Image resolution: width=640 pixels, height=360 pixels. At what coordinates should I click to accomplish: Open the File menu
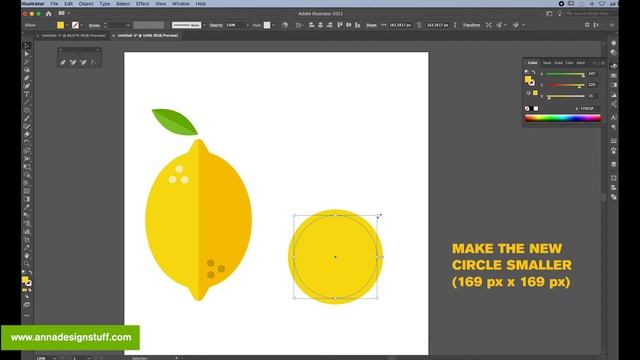(54, 4)
